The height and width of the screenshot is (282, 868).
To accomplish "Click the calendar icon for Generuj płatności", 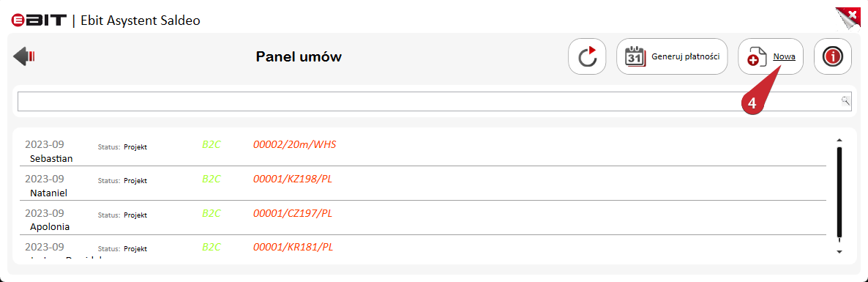I will (x=635, y=56).
